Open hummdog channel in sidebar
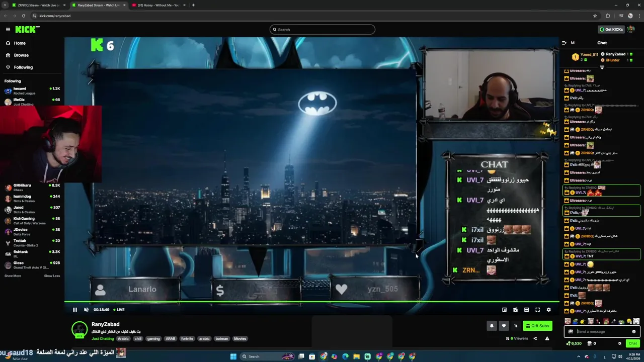The image size is (644, 362). pos(32,199)
